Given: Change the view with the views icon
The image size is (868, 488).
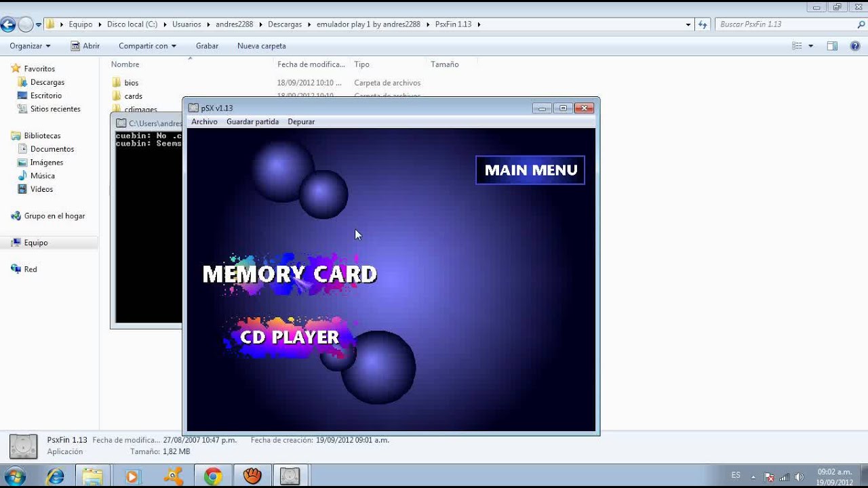Looking at the screenshot, I should pos(797,46).
